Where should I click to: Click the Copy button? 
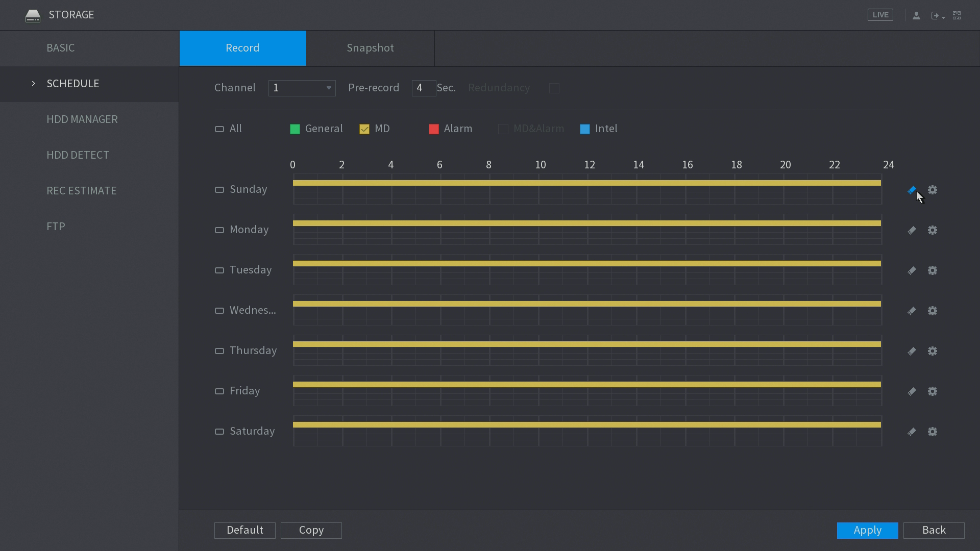pos(311,530)
